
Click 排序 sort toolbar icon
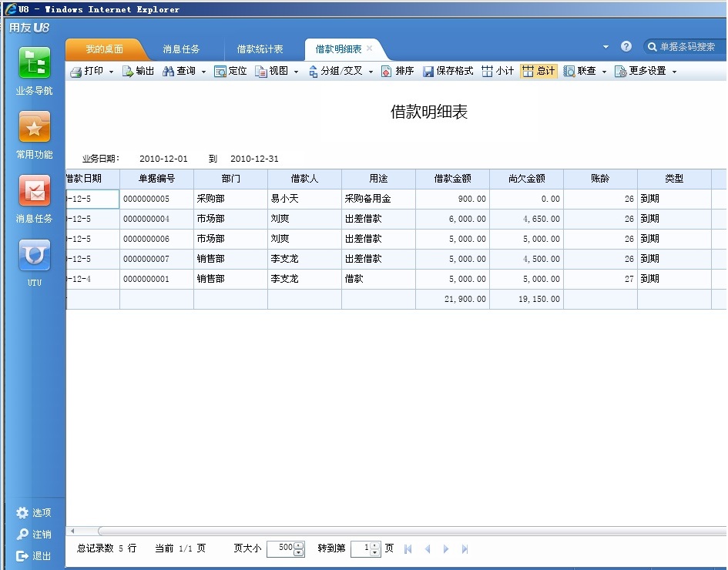pos(386,72)
